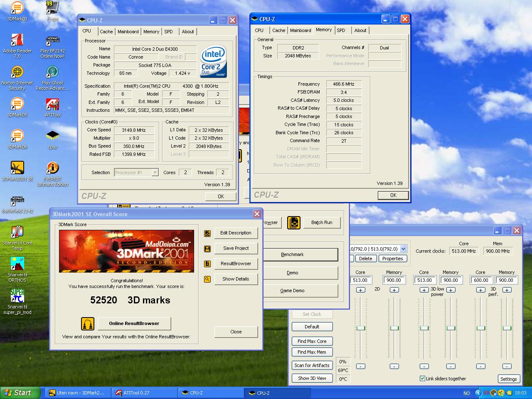Increase 2D Core clock with plus button
The image size is (532, 399).
(x=360, y=290)
